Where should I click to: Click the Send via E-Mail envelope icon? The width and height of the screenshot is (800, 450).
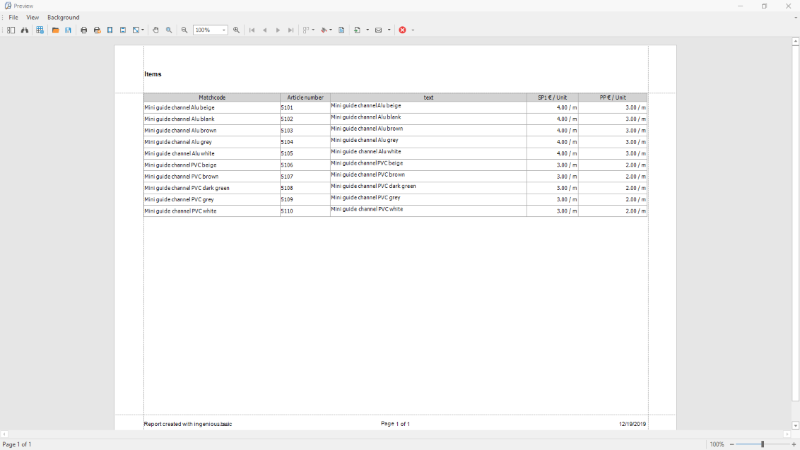click(x=379, y=30)
